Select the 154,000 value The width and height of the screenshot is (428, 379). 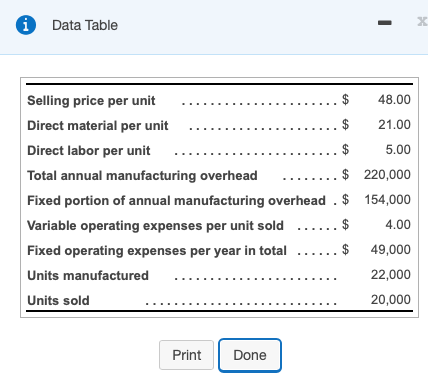click(x=387, y=199)
